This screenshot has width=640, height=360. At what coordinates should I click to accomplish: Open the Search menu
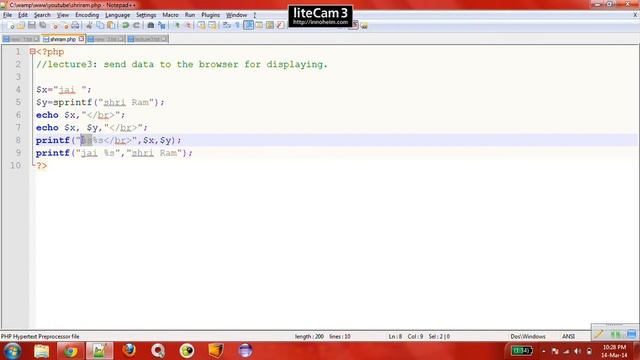(42, 15)
